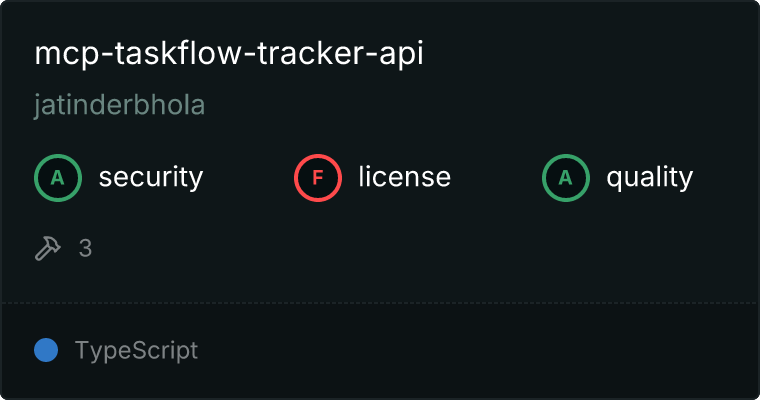This screenshot has height=400, width=760.
Task: Click empty card space beside the tool count
Action: (x=400, y=248)
